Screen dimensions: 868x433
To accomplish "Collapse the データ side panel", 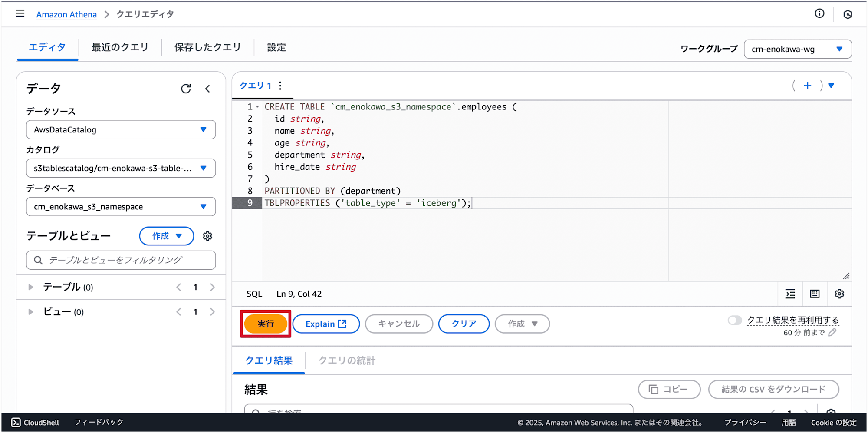I will (208, 89).
